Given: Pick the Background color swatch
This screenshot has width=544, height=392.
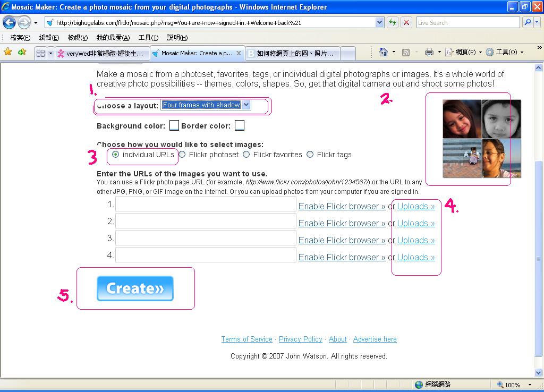Looking at the screenshot, I should coord(174,125).
